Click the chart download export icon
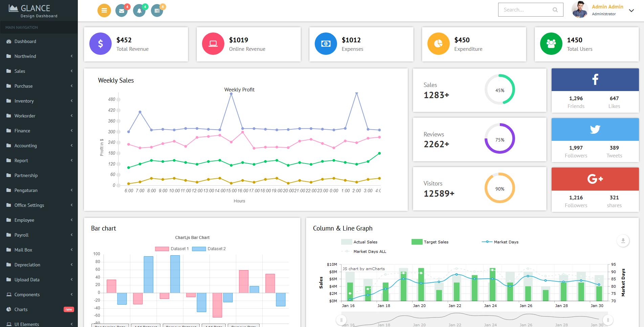The image size is (644, 327). pos(623,241)
